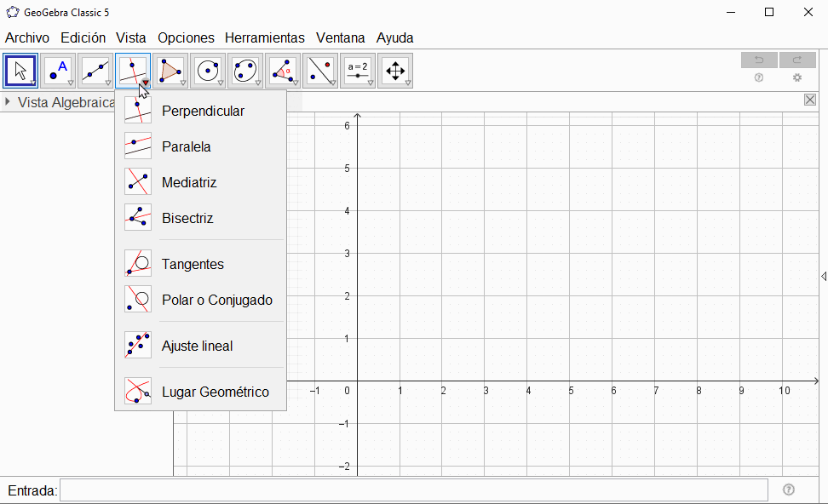
Task: Open the settings gear preferences
Action: pos(797,77)
